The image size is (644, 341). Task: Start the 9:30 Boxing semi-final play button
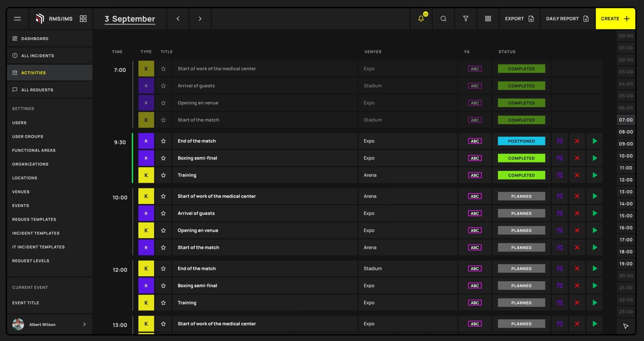coord(595,158)
